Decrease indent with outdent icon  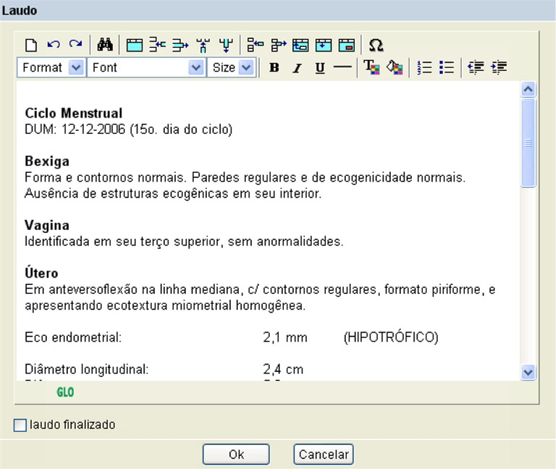[x=476, y=67]
